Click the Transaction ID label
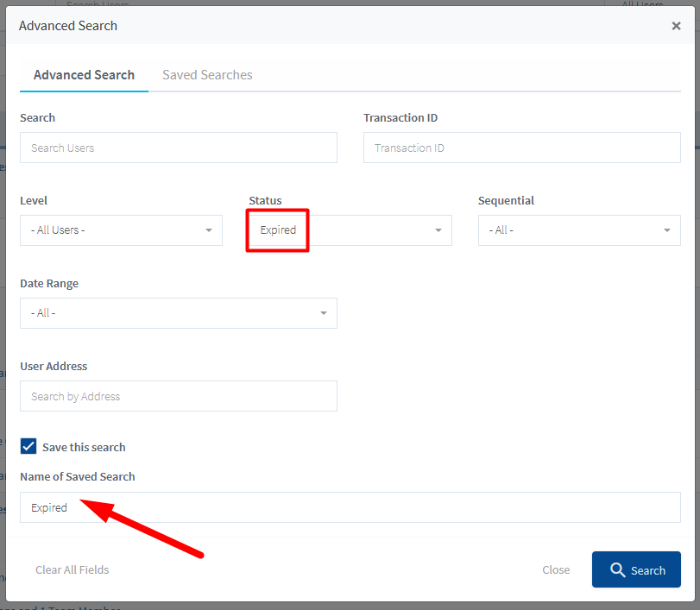This screenshot has height=610, width=700. click(400, 118)
